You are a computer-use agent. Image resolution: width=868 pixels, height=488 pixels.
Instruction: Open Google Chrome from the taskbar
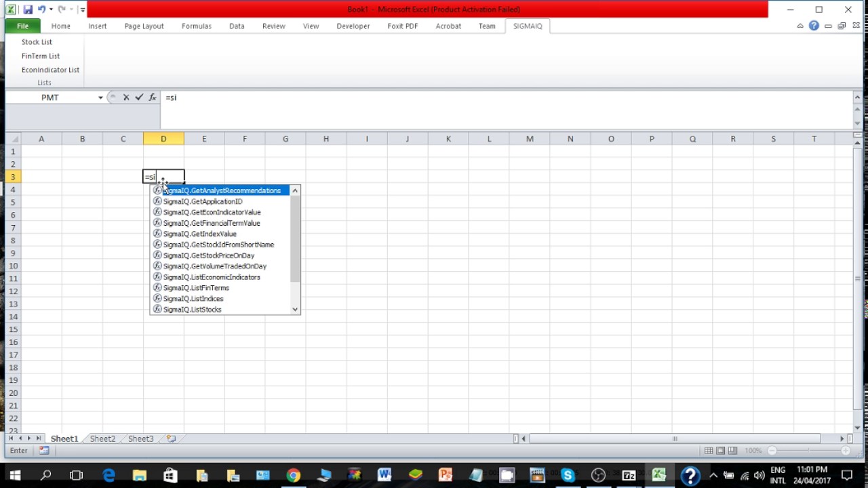tap(293, 475)
